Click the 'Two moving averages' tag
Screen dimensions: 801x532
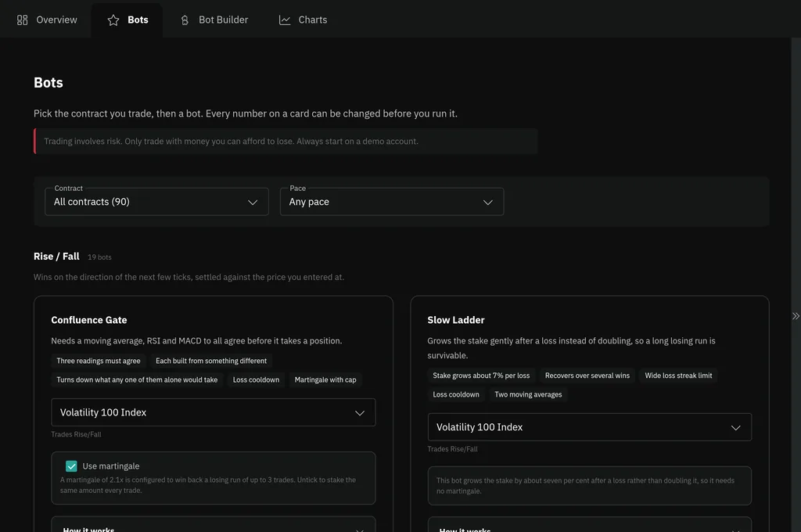click(x=528, y=394)
